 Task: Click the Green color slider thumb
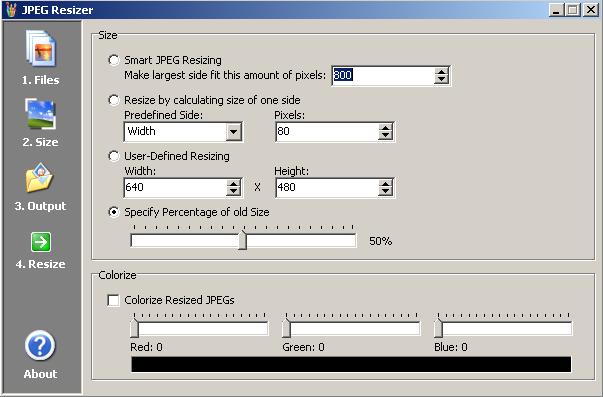[x=286, y=328]
